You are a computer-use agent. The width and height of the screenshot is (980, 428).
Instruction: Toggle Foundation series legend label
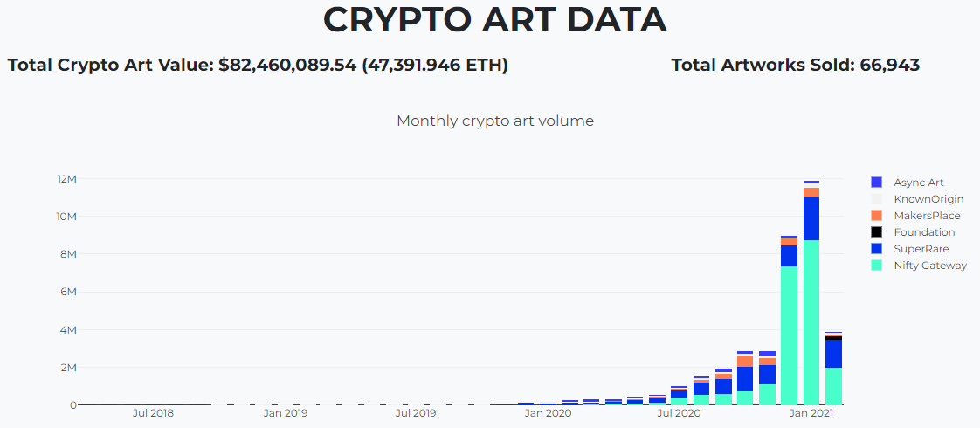tap(924, 232)
